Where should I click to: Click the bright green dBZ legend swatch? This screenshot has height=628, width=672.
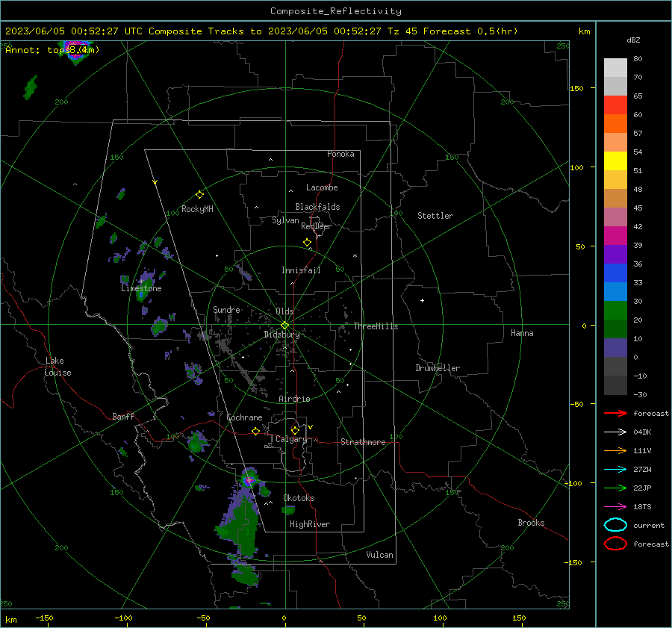point(615,311)
